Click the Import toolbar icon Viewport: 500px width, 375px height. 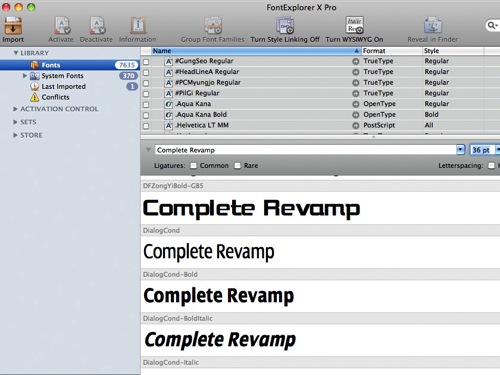coord(13,26)
